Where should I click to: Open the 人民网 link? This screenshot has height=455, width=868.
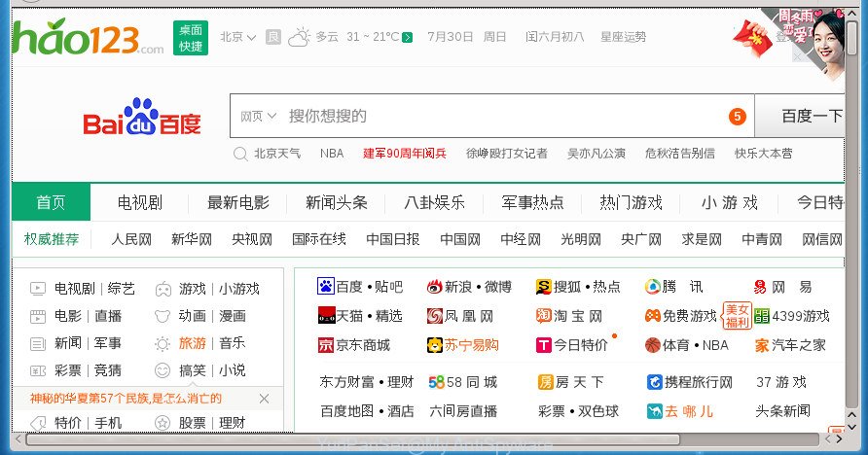pyautogui.click(x=131, y=239)
